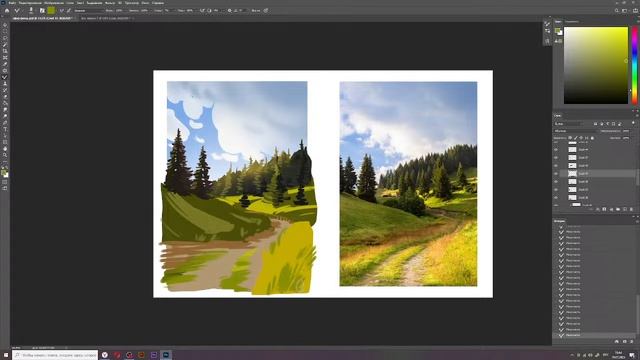This screenshot has width=640, height=360.
Task: Select the Hand tool
Action: tap(5, 149)
